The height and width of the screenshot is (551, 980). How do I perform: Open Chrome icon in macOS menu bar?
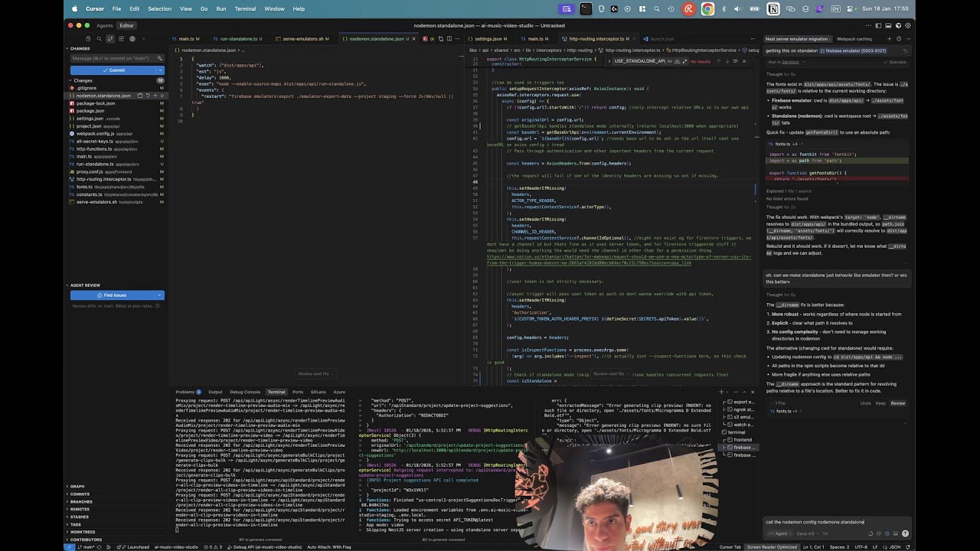click(x=707, y=9)
